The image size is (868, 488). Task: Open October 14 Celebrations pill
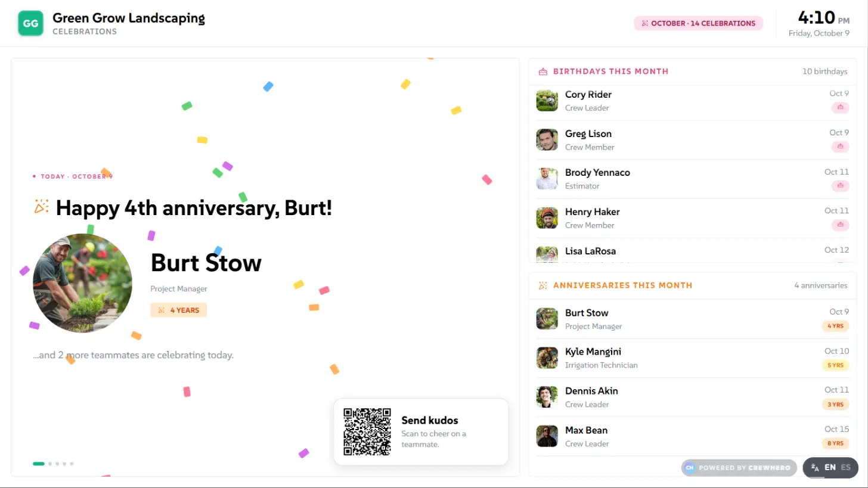pos(698,23)
